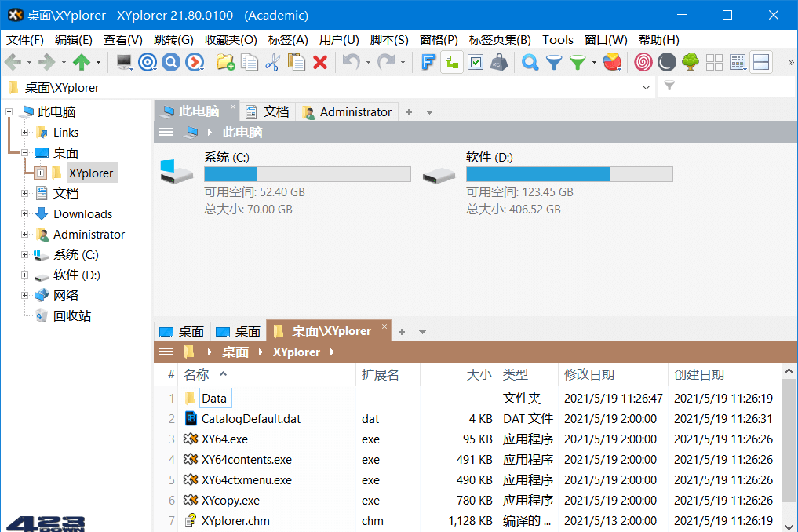This screenshot has width=798, height=532.
Task: Collapse the 桌面 tree node
Action: (24, 153)
